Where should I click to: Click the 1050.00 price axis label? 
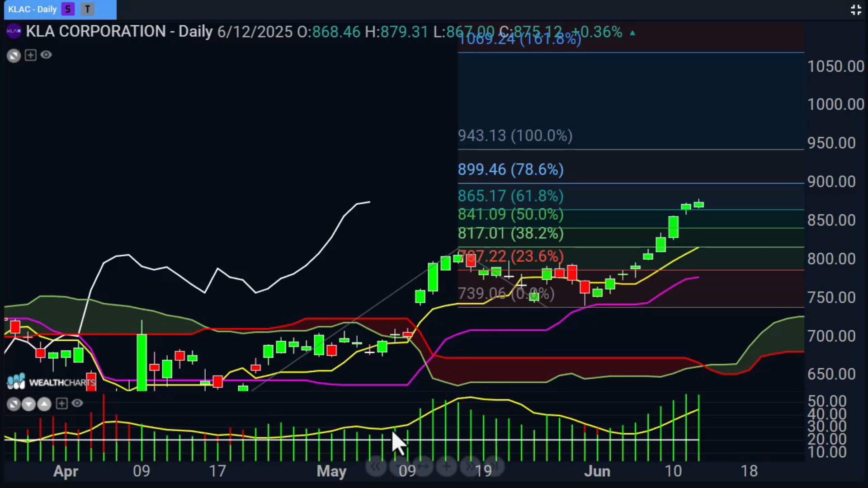(x=835, y=66)
